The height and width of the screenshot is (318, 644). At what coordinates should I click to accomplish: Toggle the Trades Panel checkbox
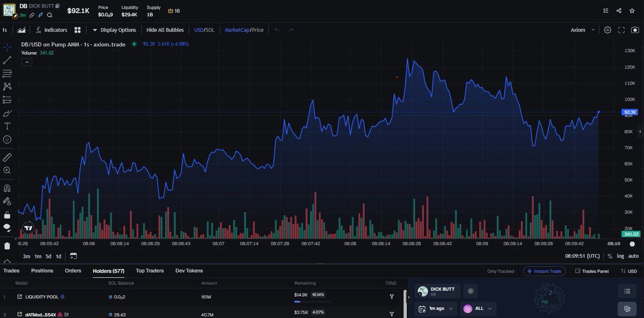click(592, 271)
